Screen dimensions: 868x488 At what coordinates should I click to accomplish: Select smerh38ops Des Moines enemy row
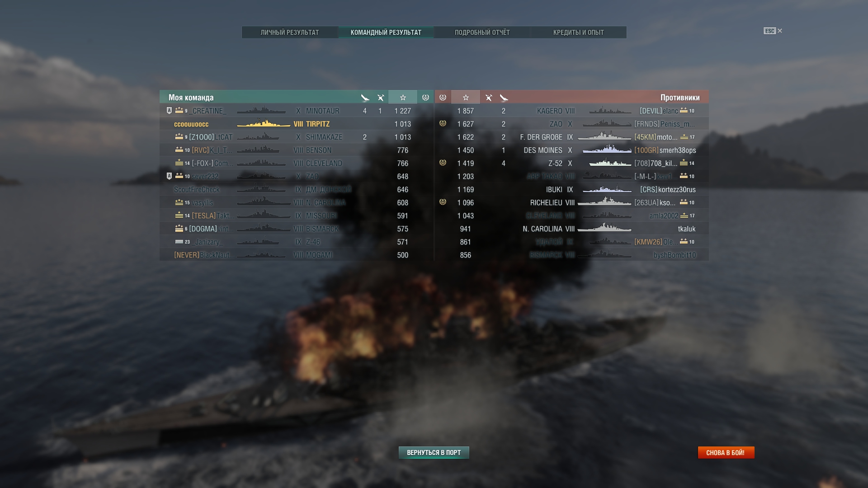tap(571, 150)
